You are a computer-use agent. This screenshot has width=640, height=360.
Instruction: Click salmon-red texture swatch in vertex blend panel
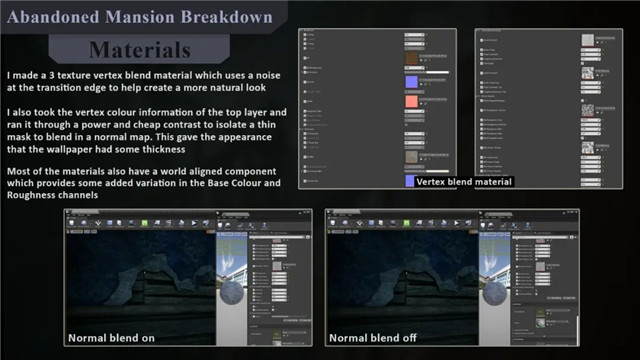pos(411,101)
